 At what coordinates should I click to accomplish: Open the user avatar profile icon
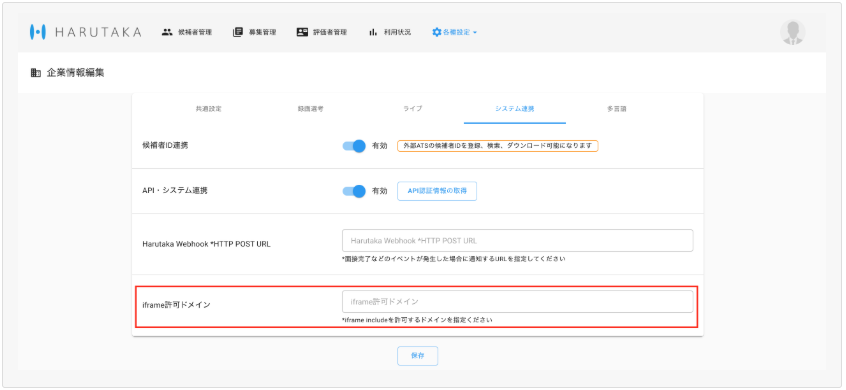(x=793, y=32)
